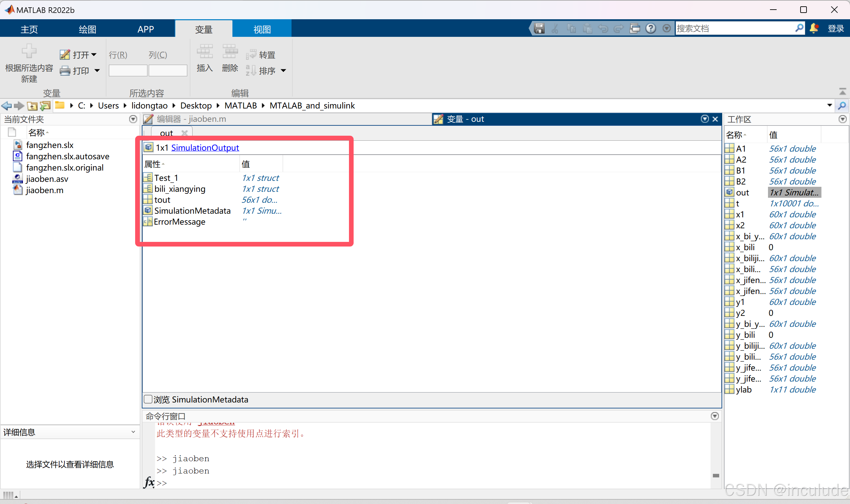This screenshot has height=504, width=850.
Task: Collapse the 详细信息 details panel
Action: [133, 432]
